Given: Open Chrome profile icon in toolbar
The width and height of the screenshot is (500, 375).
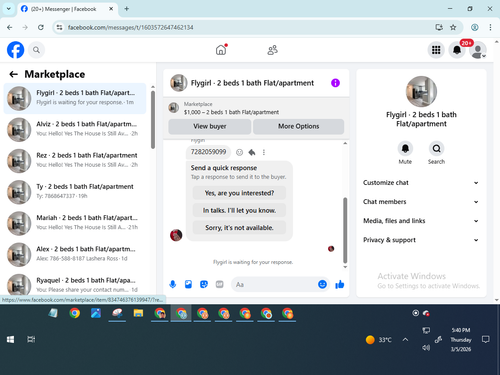Looking at the screenshot, I should (x=475, y=27).
